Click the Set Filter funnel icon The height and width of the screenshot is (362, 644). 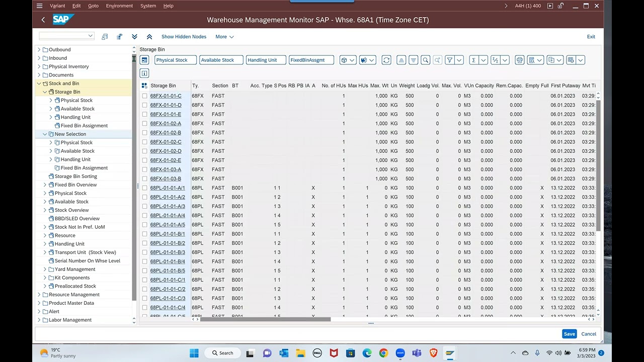point(450,60)
